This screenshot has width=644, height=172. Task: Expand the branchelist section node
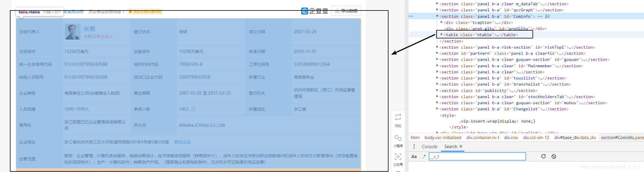(437, 84)
